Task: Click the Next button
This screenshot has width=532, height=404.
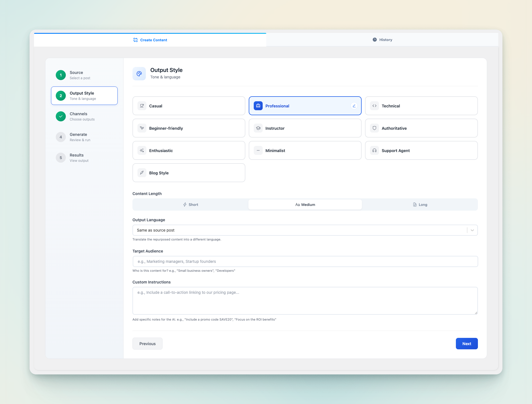Action: [466, 343]
